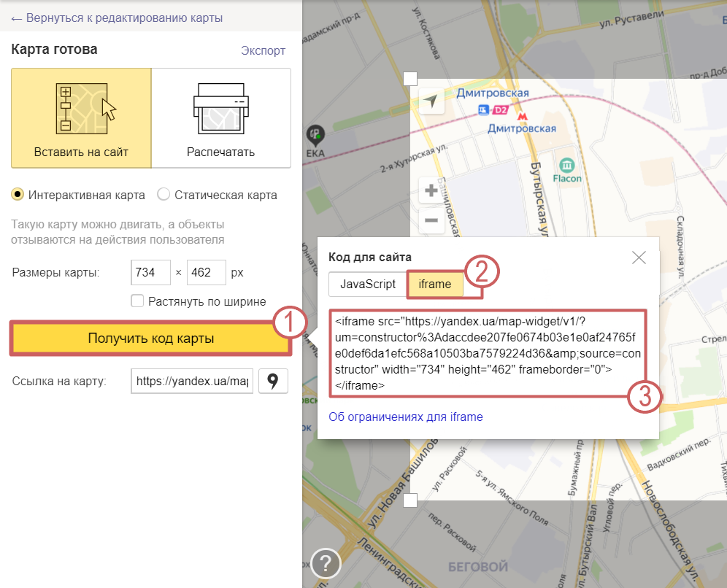Click the Flacon museum marker on map
The height and width of the screenshot is (588, 727).
567,163
